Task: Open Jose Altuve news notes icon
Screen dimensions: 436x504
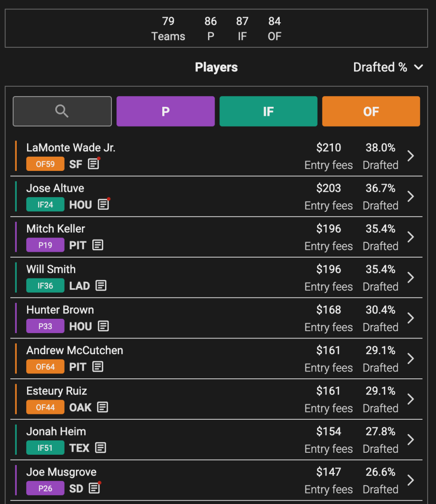Action: pyautogui.click(x=103, y=204)
